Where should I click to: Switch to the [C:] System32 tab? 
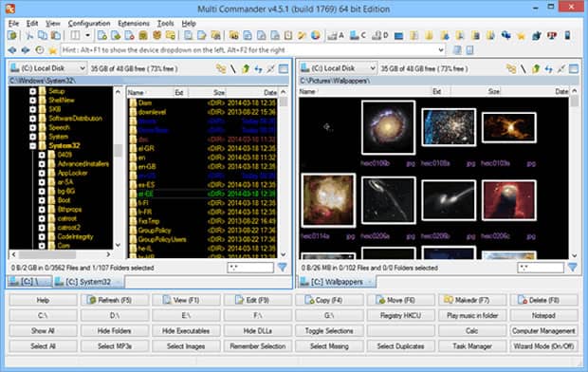coord(88,282)
